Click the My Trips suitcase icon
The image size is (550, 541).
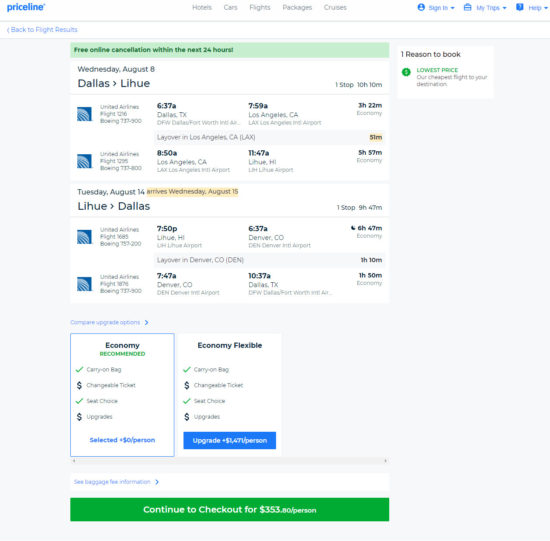(x=467, y=7)
